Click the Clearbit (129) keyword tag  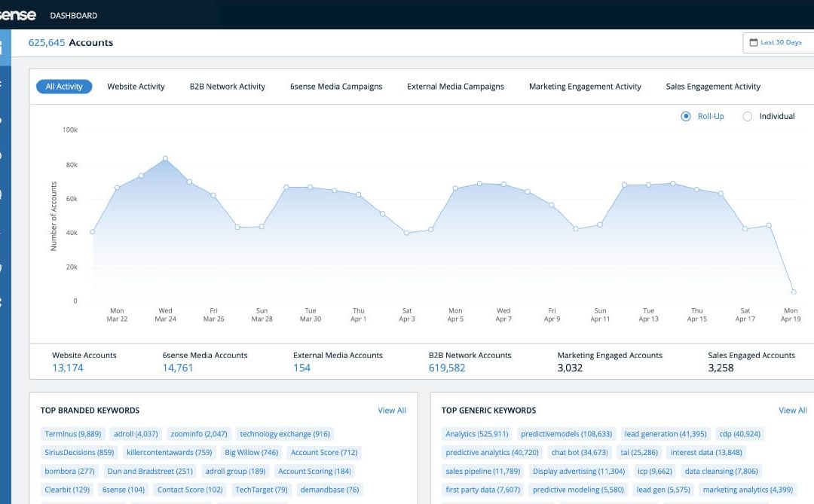(67, 490)
